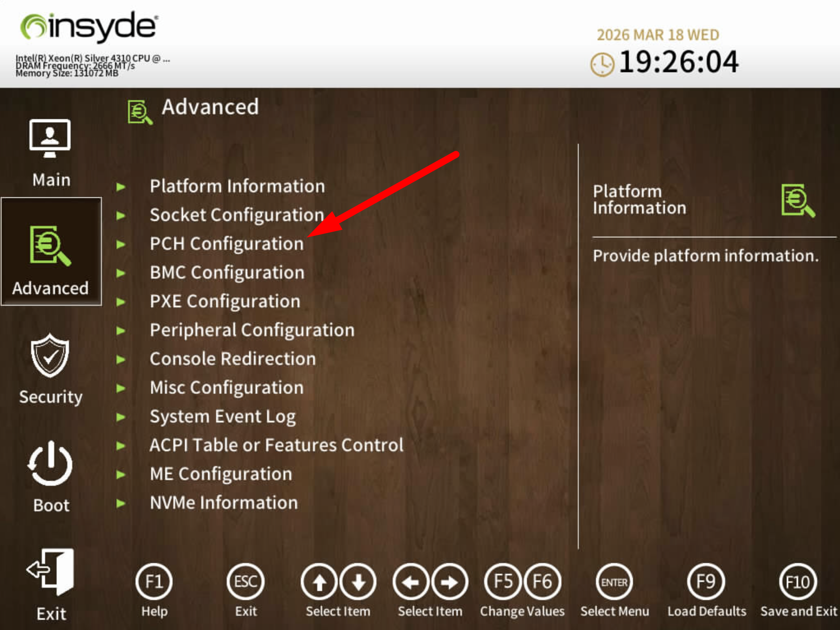Click the clock time display
This screenshot has width=840, height=630.
(x=678, y=62)
